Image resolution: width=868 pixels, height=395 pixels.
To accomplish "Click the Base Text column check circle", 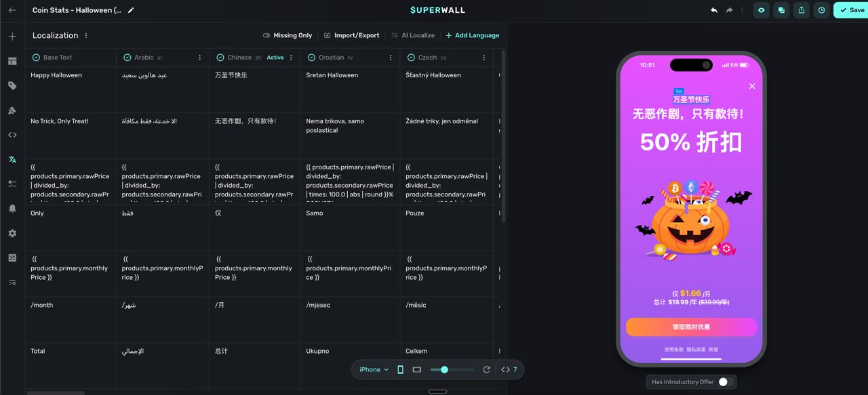I will coord(36,58).
